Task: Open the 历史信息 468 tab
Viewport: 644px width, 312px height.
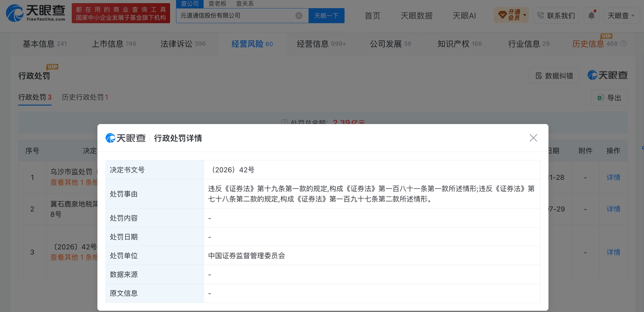Action: click(x=595, y=44)
